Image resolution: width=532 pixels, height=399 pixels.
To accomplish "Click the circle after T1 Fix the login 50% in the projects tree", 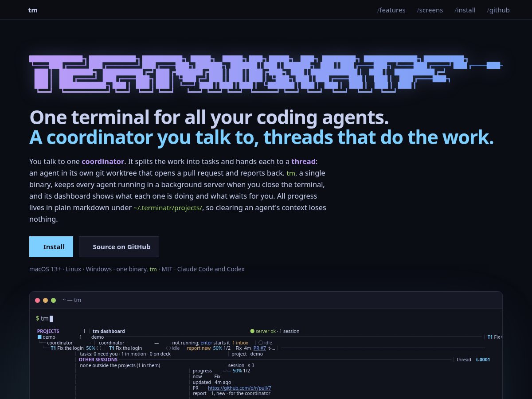I will pyautogui.click(x=99, y=348).
